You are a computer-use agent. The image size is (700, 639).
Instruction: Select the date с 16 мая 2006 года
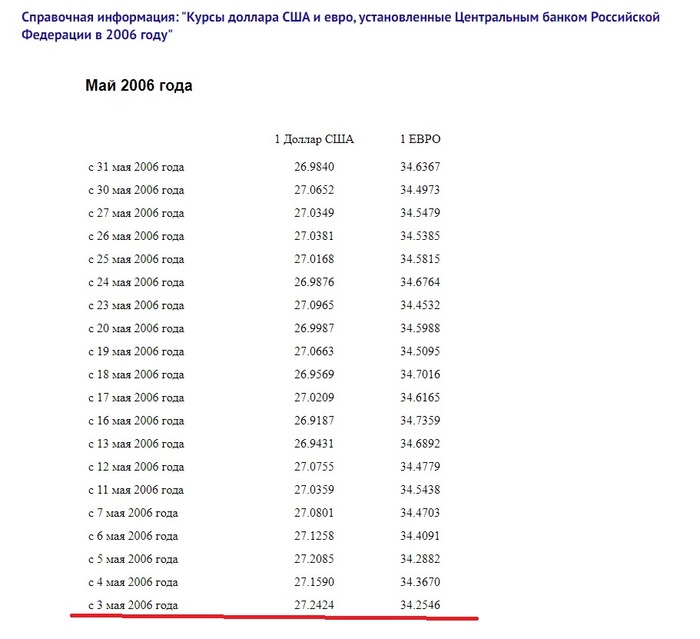click(136, 421)
